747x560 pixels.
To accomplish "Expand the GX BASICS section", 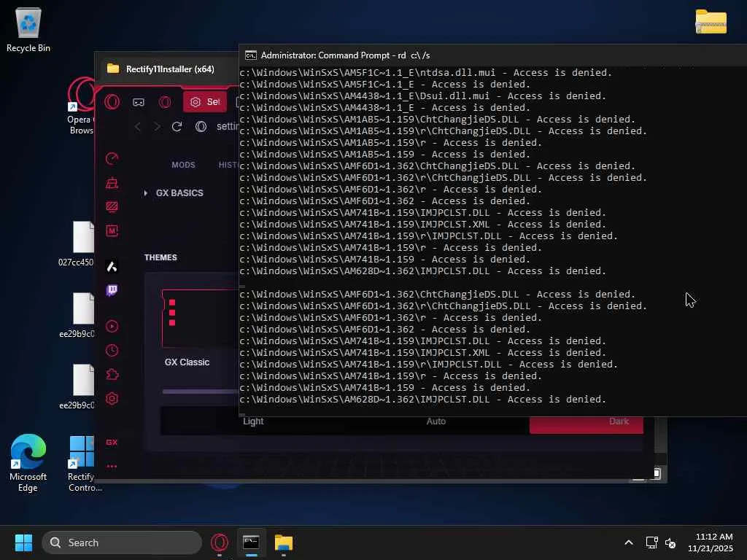I will click(174, 192).
